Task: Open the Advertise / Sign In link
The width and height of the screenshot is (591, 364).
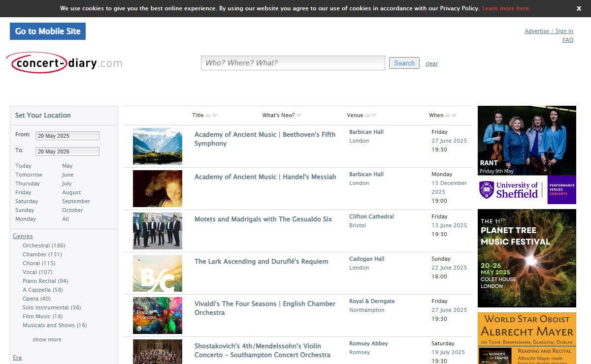Action: click(549, 31)
